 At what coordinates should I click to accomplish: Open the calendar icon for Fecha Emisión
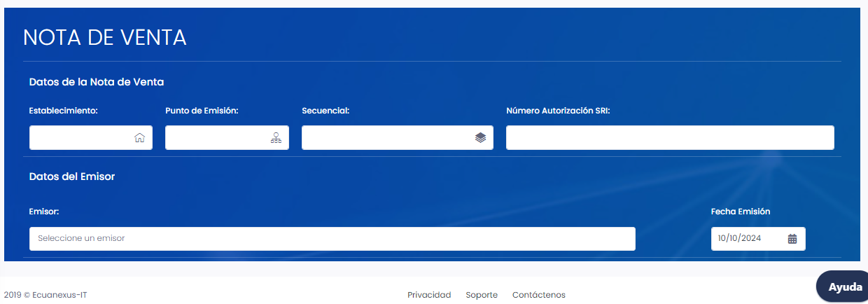click(x=792, y=239)
